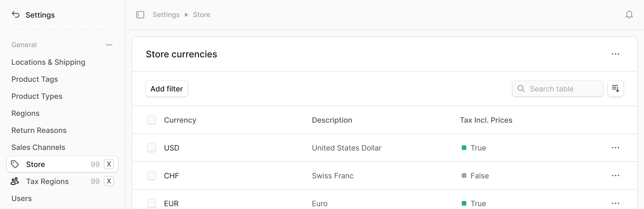Open Sales Channels settings page
Image resolution: width=644 pixels, height=209 pixels.
click(38, 147)
